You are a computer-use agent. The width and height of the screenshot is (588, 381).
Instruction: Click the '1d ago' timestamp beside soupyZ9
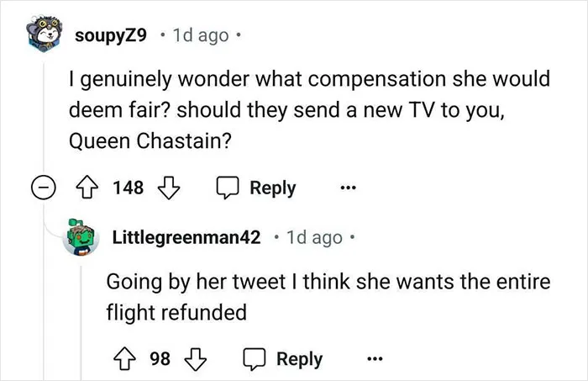(x=201, y=35)
